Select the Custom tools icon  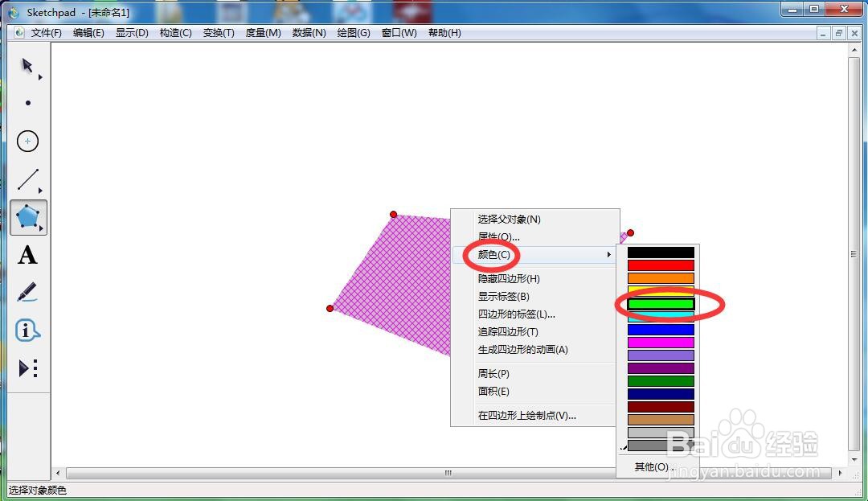(x=27, y=368)
